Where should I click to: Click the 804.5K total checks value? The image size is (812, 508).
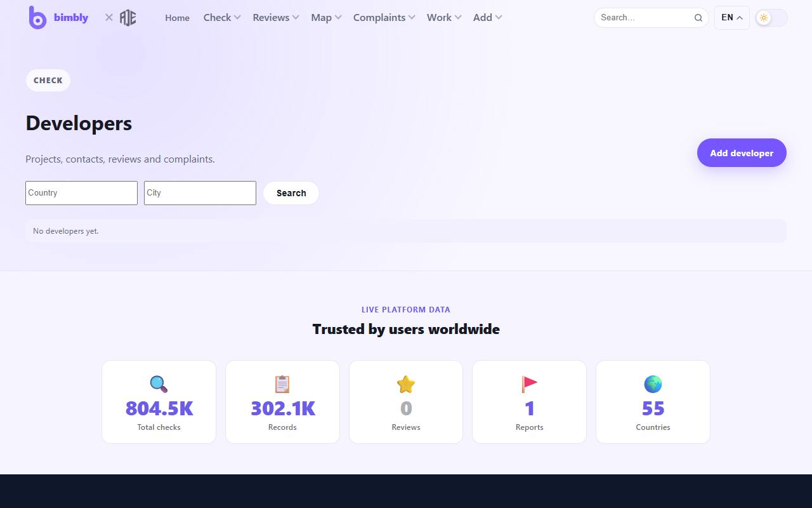[x=159, y=408]
